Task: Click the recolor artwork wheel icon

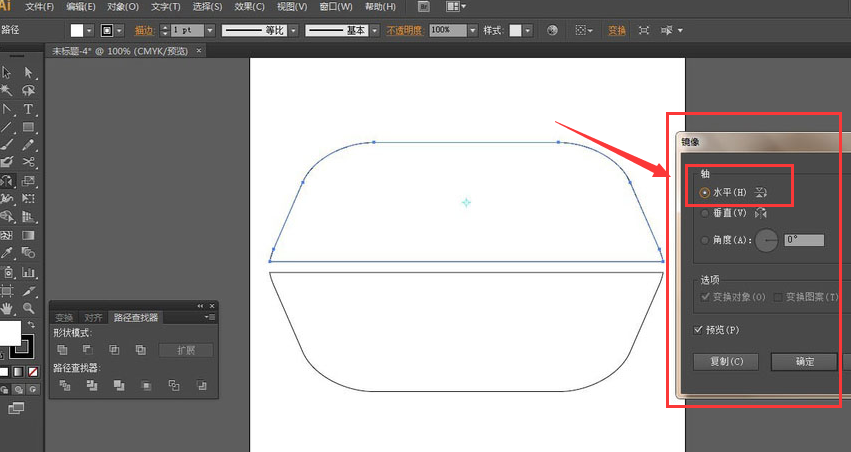Action: click(552, 31)
